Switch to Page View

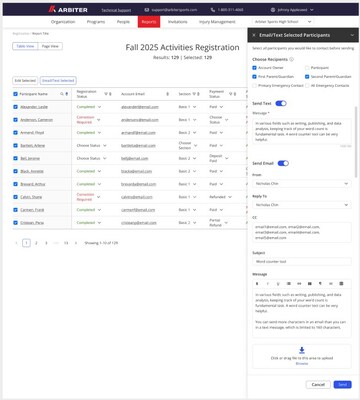point(50,46)
